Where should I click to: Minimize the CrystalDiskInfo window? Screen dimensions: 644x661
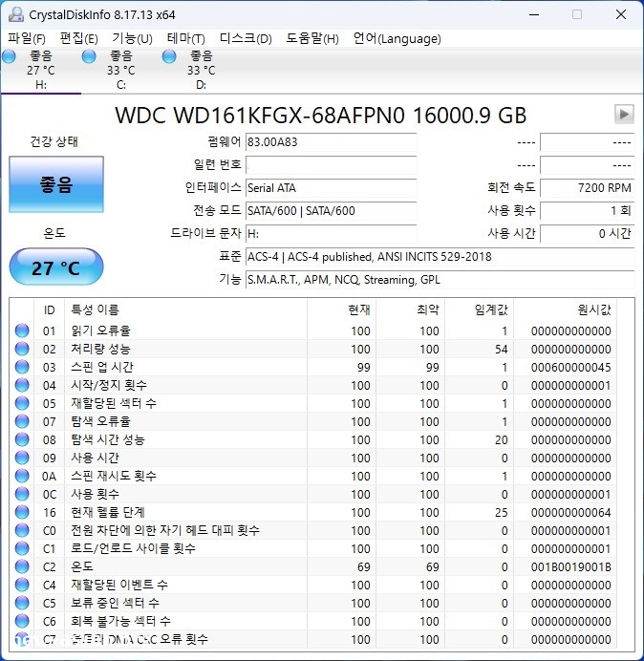click(x=534, y=14)
